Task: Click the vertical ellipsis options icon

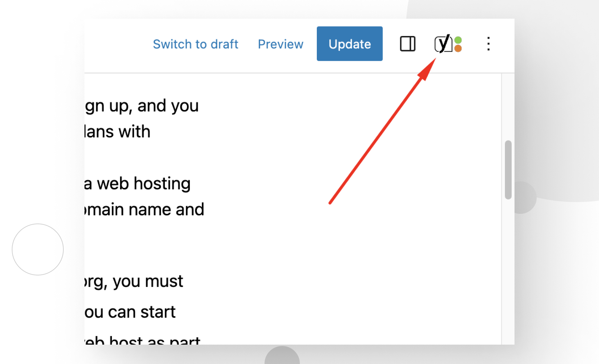Action: 488,44
